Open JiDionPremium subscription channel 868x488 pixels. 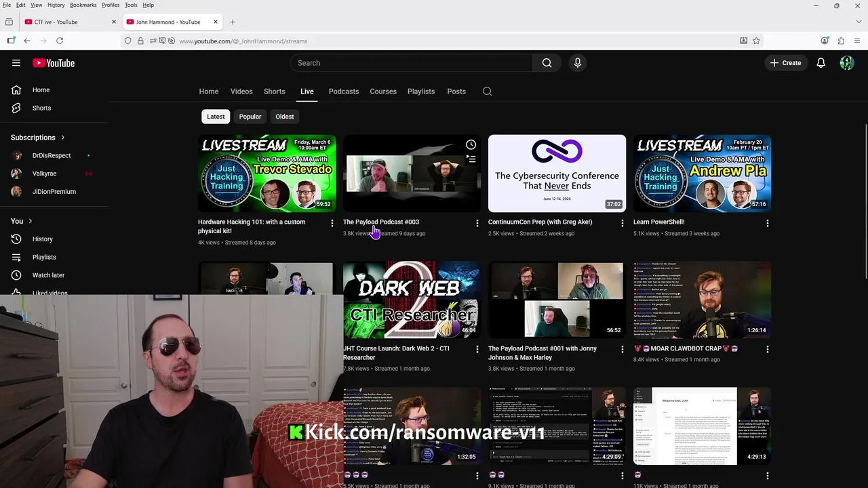[54, 192]
